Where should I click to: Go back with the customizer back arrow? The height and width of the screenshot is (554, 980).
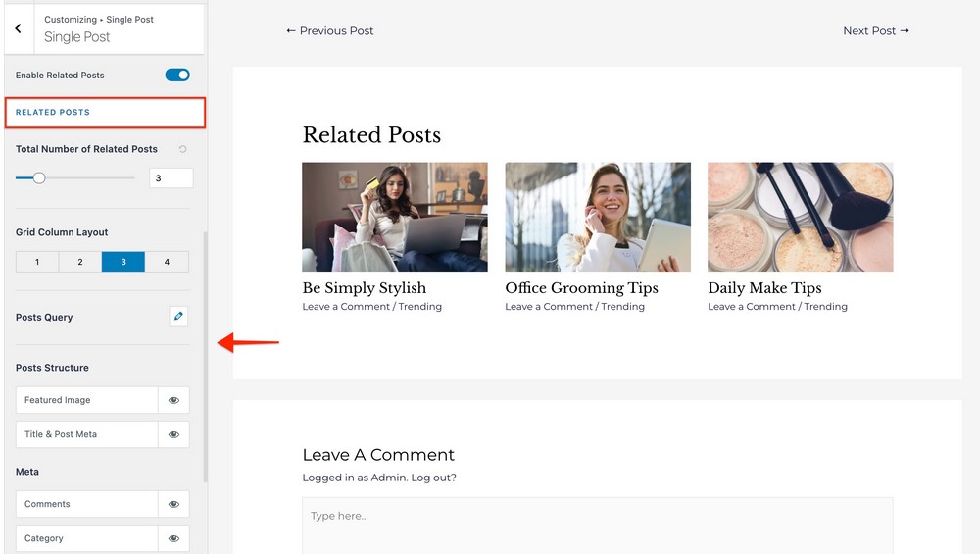[x=18, y=28]
